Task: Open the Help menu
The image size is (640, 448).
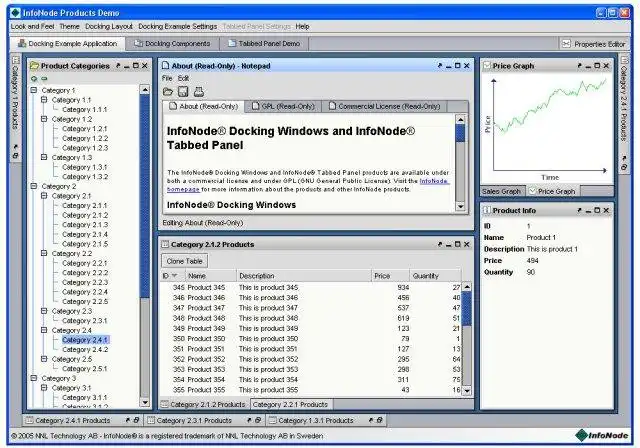Action: point(302,26)
